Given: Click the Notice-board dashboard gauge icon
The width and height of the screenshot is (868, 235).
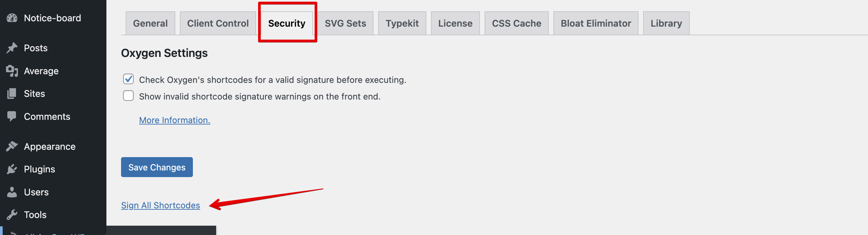Looking at the screenshot, I should click(x=12, y=18).
